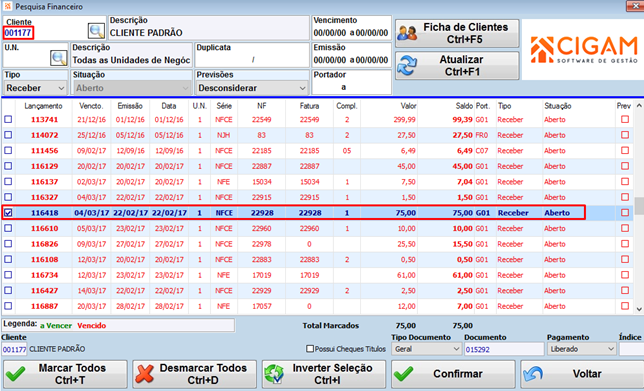Click the Índice input field
644x391 pixels.
click(631, 349)
